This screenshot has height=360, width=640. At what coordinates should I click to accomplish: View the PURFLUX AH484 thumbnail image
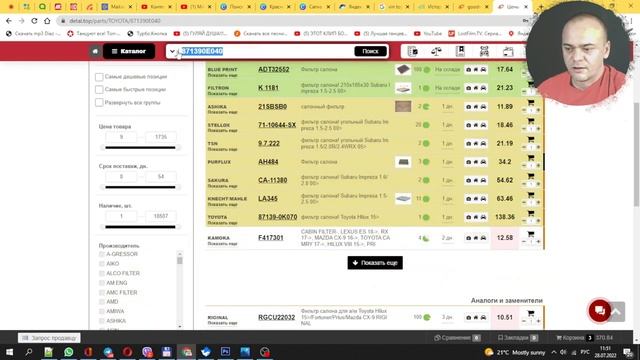coord(403,162)
